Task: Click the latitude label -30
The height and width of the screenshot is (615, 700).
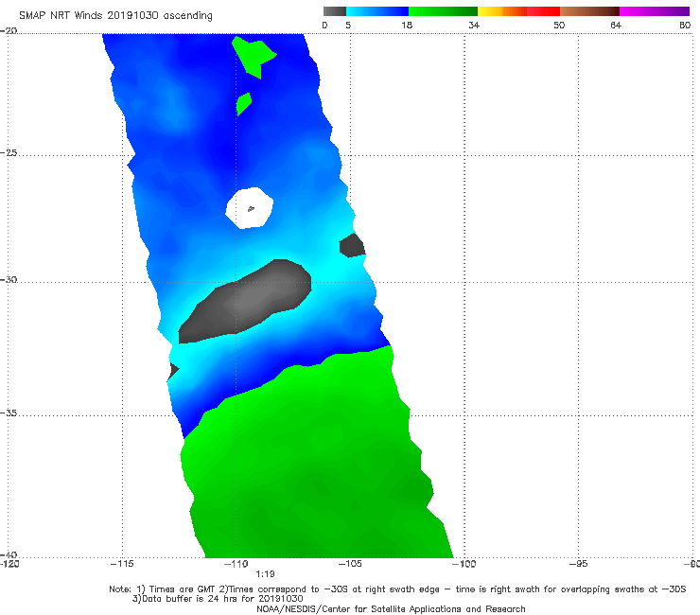Action: (9, 279)
